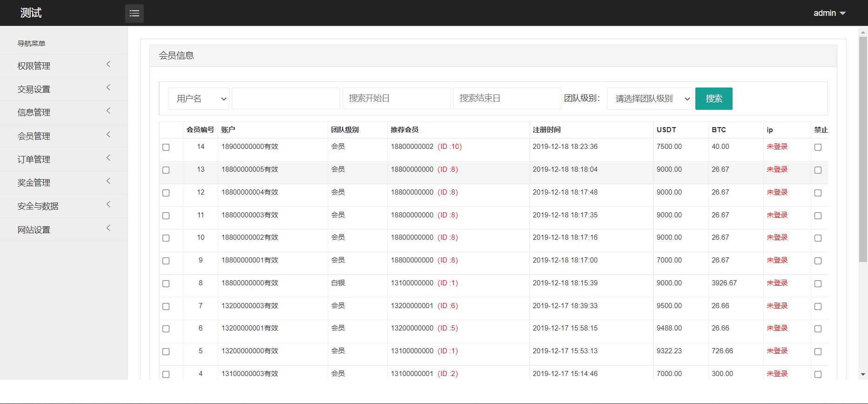Image resolution: width=868 pixels, height=404 pixels.
Task: Click 未登录 link in member 5 row
Action: pyautogui.click(x=777, y=351)
